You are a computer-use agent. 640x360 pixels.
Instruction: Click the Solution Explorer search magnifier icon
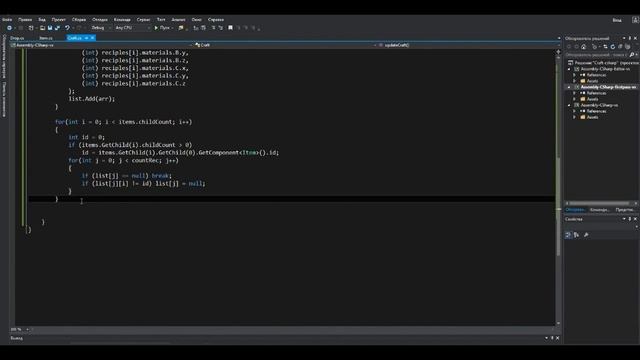tap(632, 55)
